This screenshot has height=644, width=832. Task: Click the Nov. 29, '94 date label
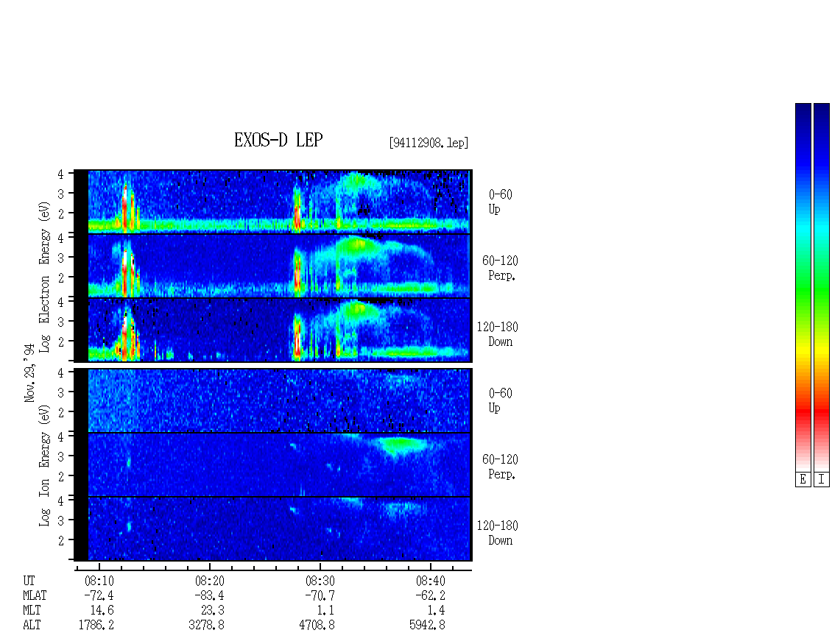29,372
